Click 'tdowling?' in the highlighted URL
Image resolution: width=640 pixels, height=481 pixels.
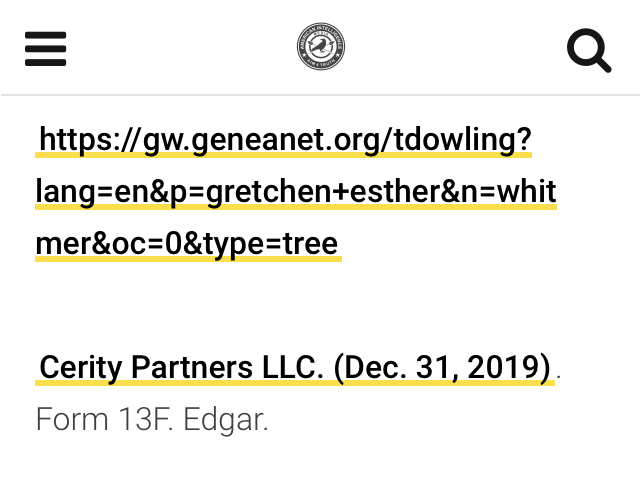click(x=462, y=140)
